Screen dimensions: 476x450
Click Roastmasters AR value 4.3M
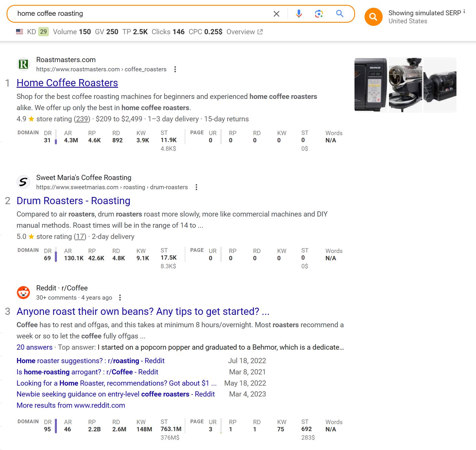coord(71,140)
